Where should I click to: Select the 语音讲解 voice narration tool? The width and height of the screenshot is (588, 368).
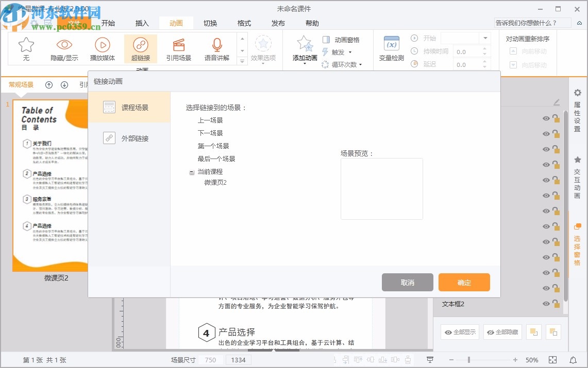[x=216, y=49]
